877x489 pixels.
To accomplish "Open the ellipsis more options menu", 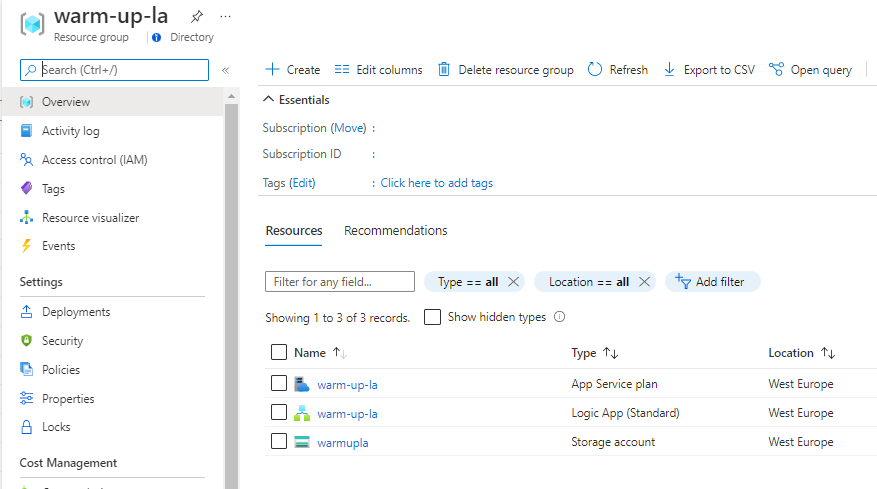I will click(225, 17).
